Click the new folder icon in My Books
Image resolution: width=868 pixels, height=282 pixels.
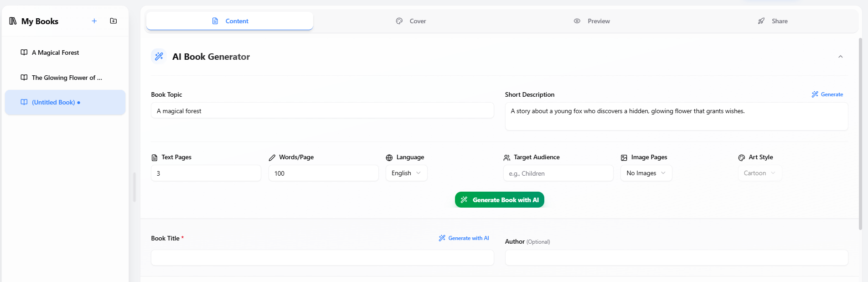pyautogui.click(x=114, y=21)
